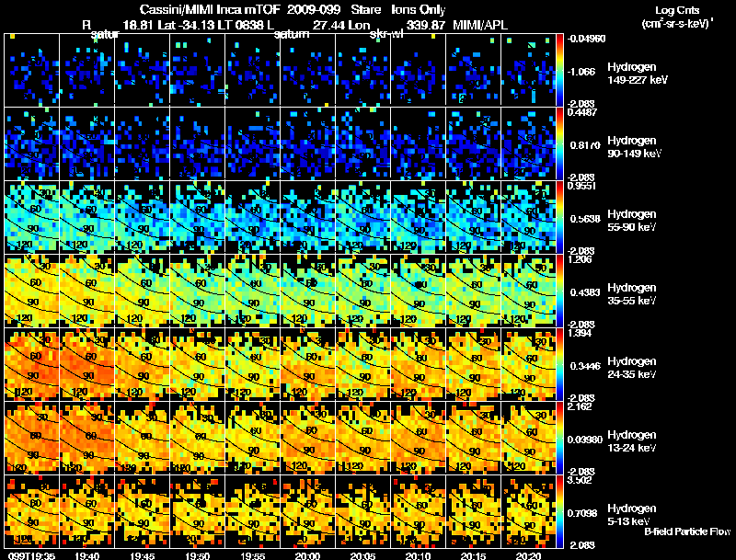Click the Hydrogen 55-90 keV row label
Image resolution: width=736 pixels, height=560 pixels.
coord(632,221)
